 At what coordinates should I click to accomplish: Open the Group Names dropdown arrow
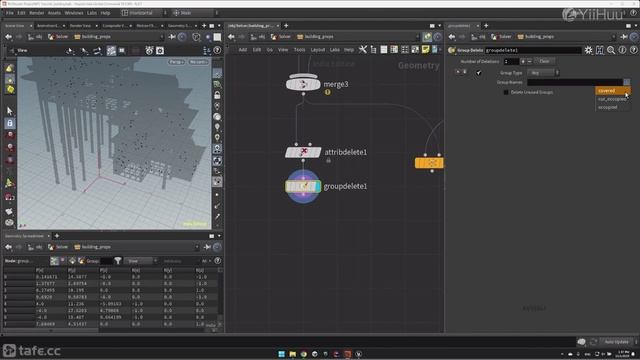coord(627,82)
